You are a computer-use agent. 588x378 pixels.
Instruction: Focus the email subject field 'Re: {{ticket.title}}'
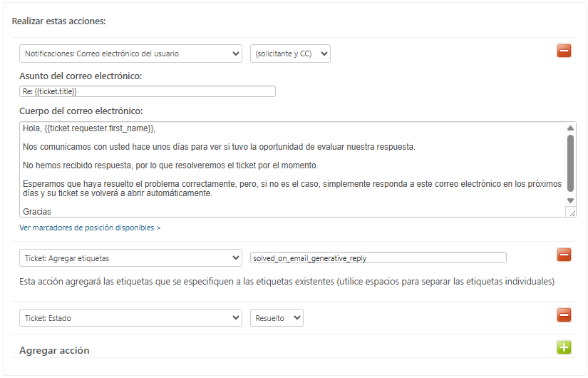148,91
